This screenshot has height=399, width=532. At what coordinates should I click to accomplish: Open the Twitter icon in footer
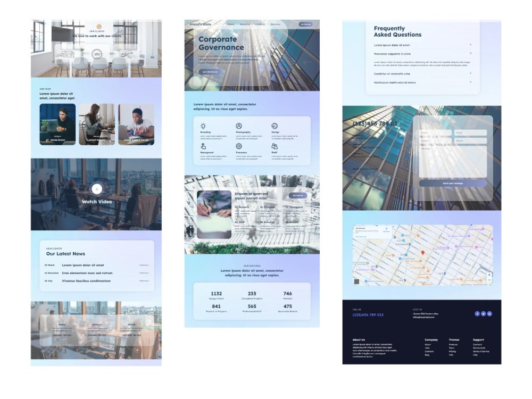(x=483, y=314)
